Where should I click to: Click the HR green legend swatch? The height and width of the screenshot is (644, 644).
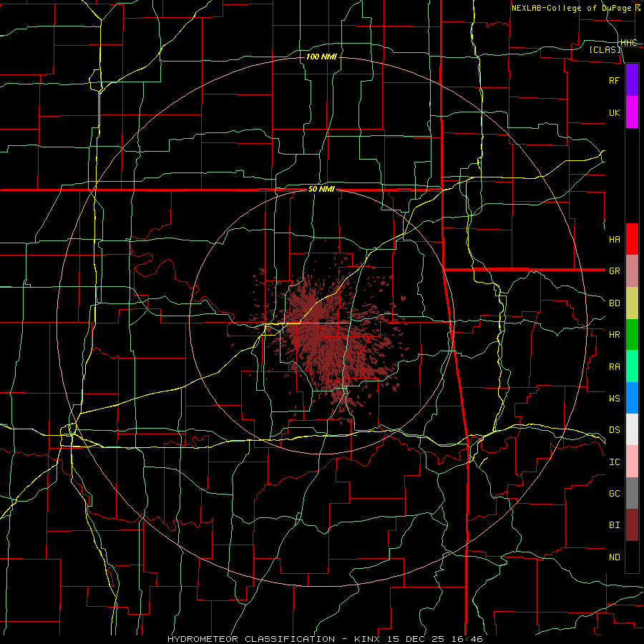click(x=632, y=335)
